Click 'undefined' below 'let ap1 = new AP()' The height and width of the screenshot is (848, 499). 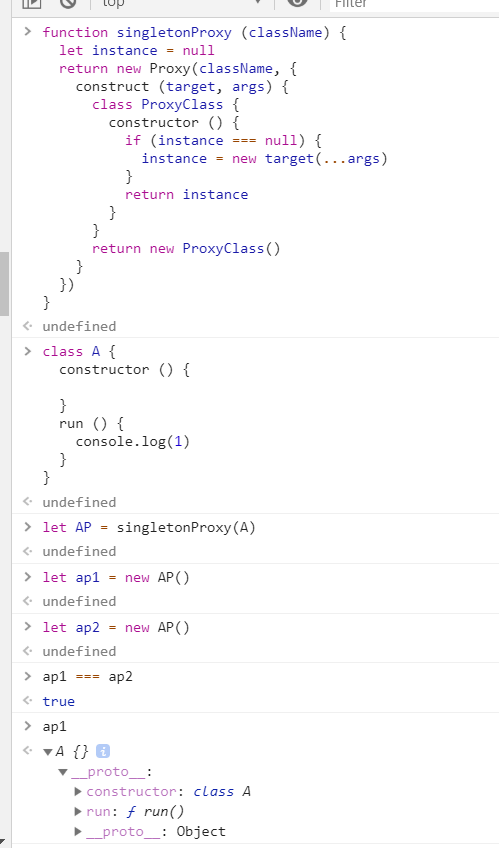(x=79, y=601)
